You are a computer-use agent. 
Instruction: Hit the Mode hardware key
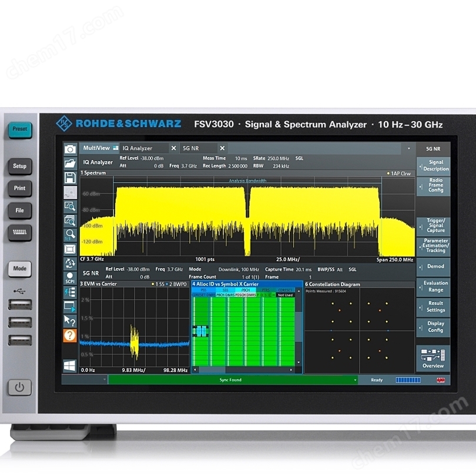(x=20, y=269)
